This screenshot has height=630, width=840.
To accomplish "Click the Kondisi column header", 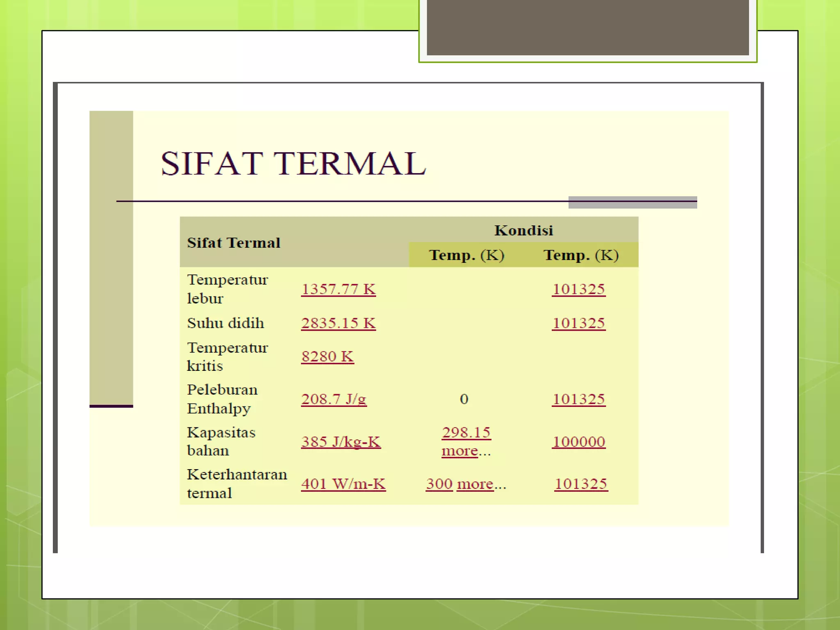I will point(524,230).
